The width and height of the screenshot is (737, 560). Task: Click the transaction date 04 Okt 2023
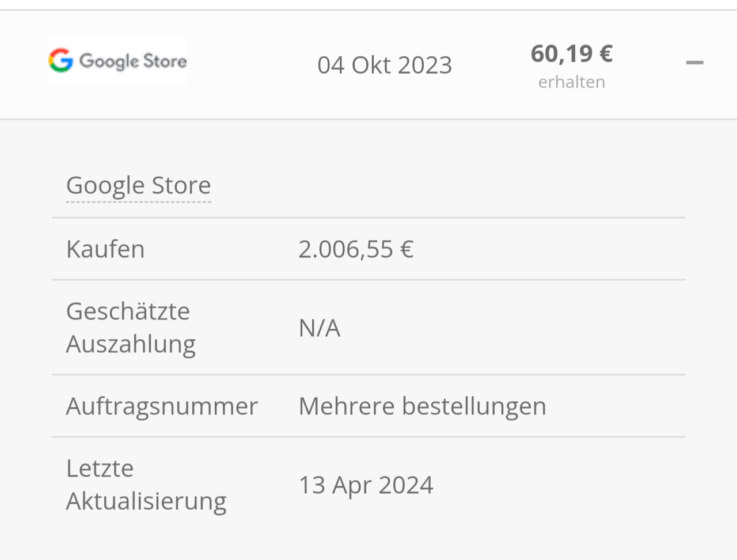(x=384, y=65)
